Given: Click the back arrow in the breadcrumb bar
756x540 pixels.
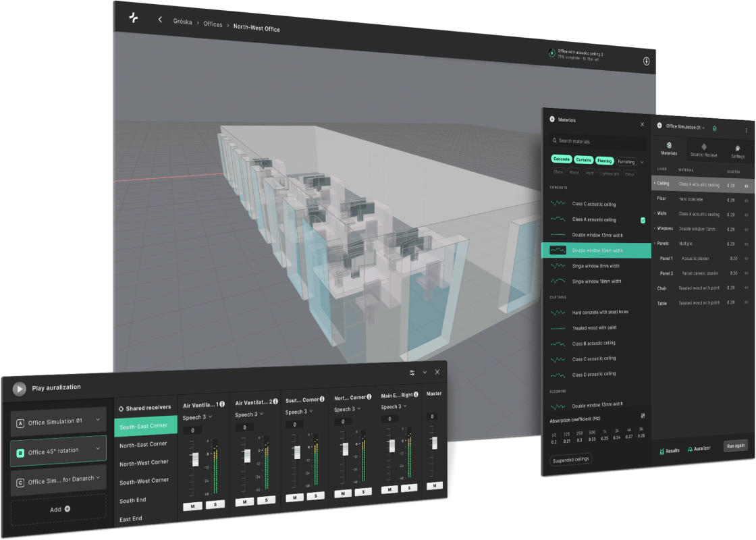Looking at the screenshot, I should click(x=160, y=20).
